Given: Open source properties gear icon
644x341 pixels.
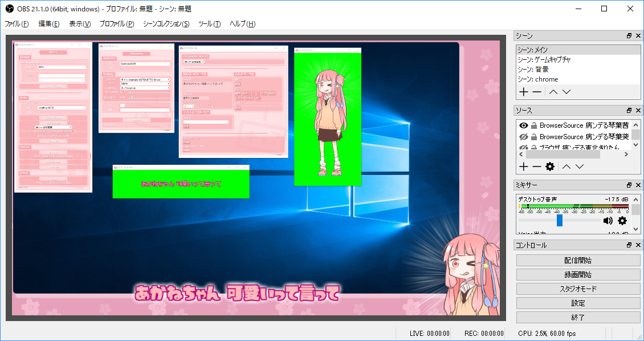Looking at the screenshot, I should pos(550,167).
